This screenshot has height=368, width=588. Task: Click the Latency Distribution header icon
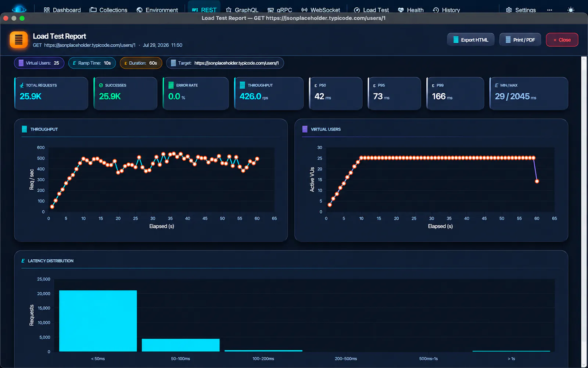pyautogui.click(x=23, y=261)
